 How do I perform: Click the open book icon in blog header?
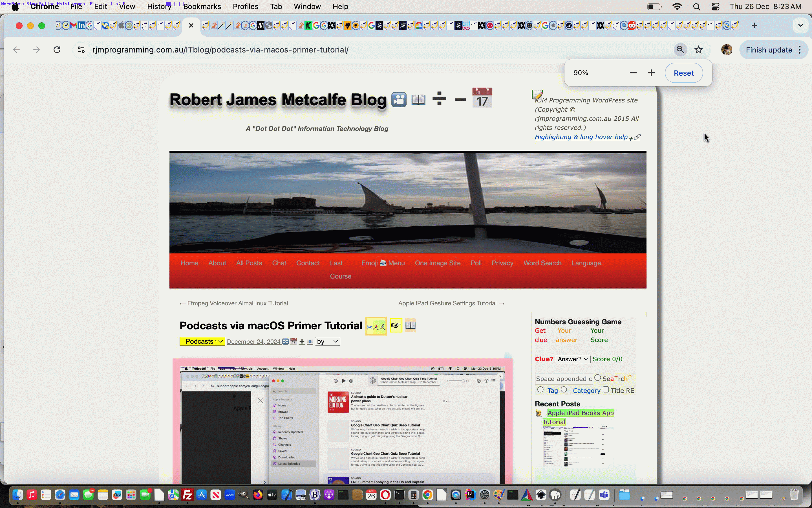[x=418, y=100]
